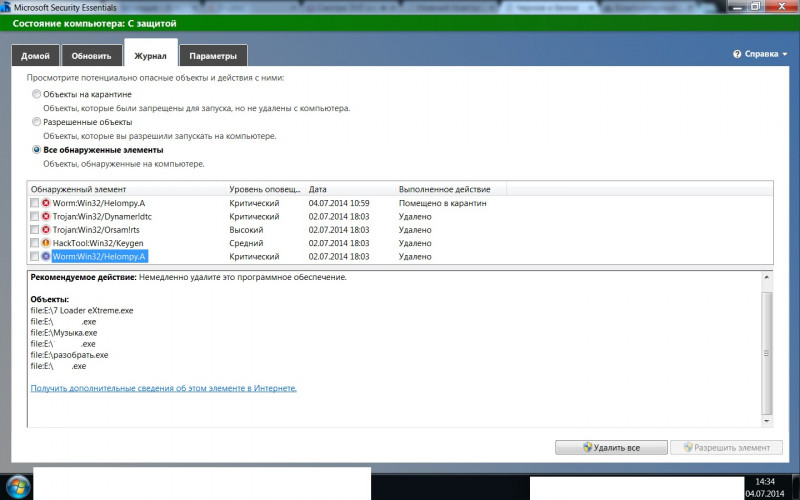The height and width of the screenshot is (500, 800).
Task: Open the Windows Start menu orb
Action: pos(18,486)
